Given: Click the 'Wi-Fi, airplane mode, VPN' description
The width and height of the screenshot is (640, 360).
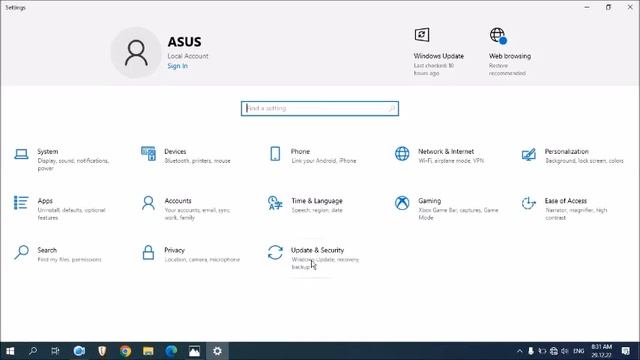Looking at the screenshot, I should tap(451, 161).
